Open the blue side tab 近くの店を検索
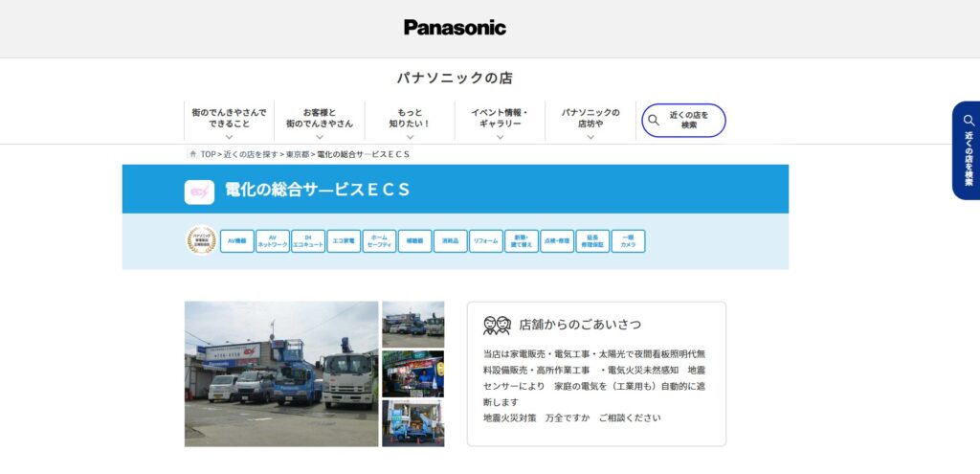Screen dimensions: 980x474 [x=967, y=150]
